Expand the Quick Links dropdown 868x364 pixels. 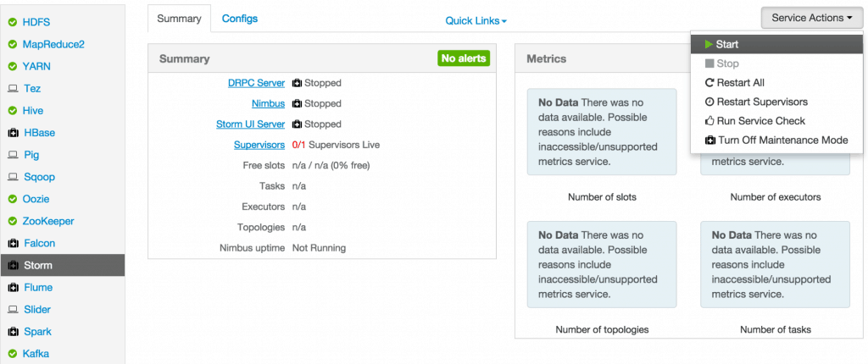click(476, 21)
